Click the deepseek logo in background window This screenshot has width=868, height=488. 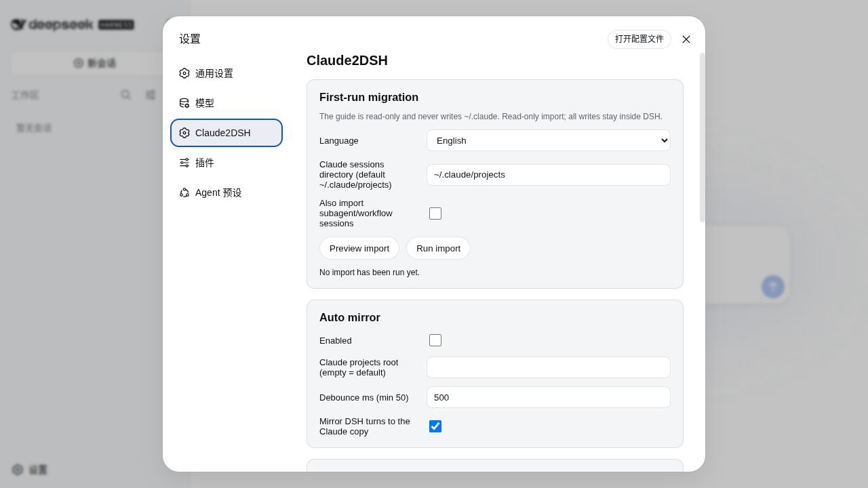pos(72,24)
